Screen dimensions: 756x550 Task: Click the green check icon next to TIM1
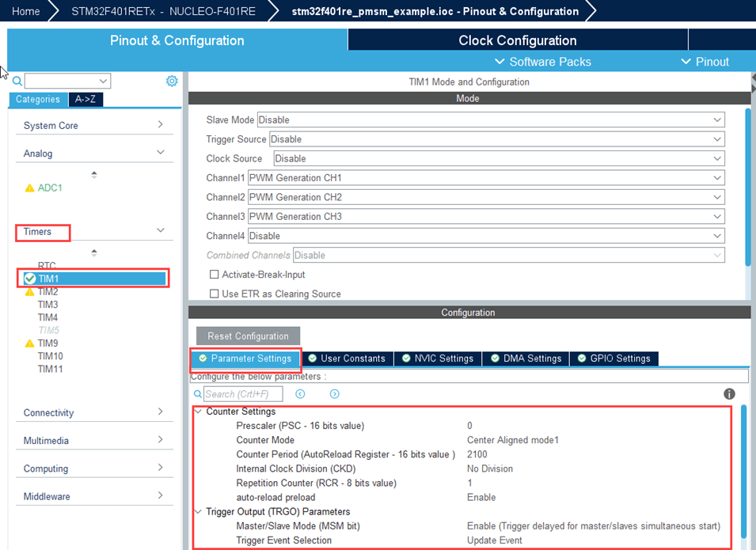[30, 279]
